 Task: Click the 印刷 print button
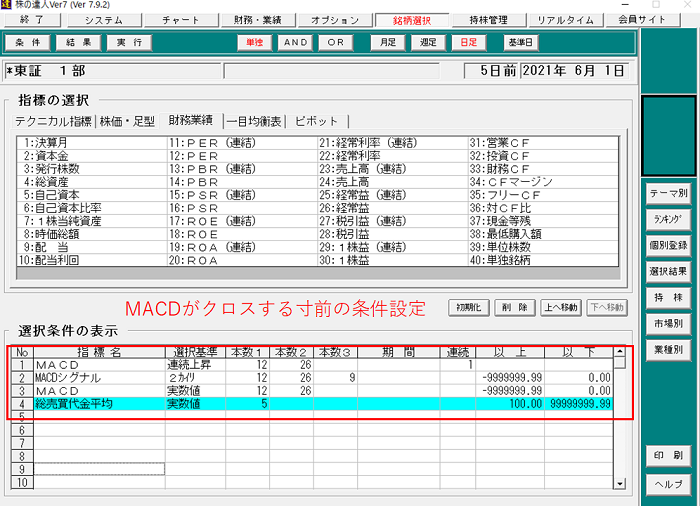coord(667,455)
